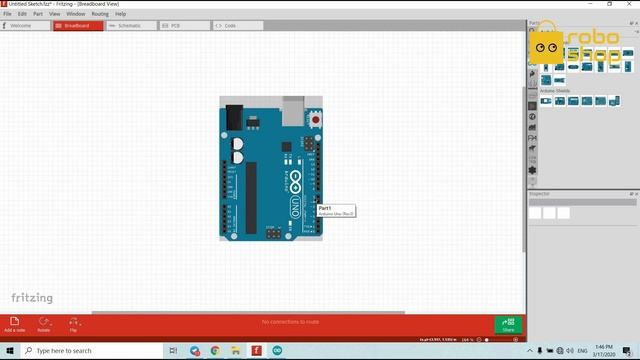
Task: Select the PA-lettered parts bin icon
Action: click(532, 138)
